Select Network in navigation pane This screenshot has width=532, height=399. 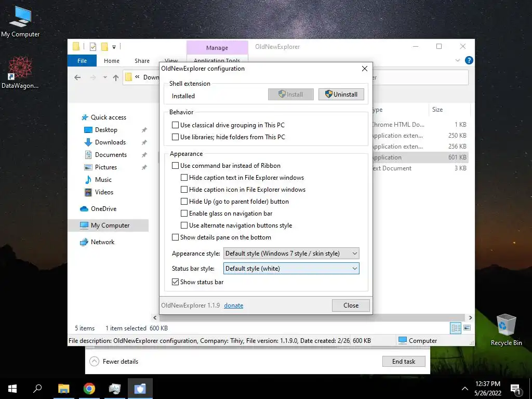(102, 242)
